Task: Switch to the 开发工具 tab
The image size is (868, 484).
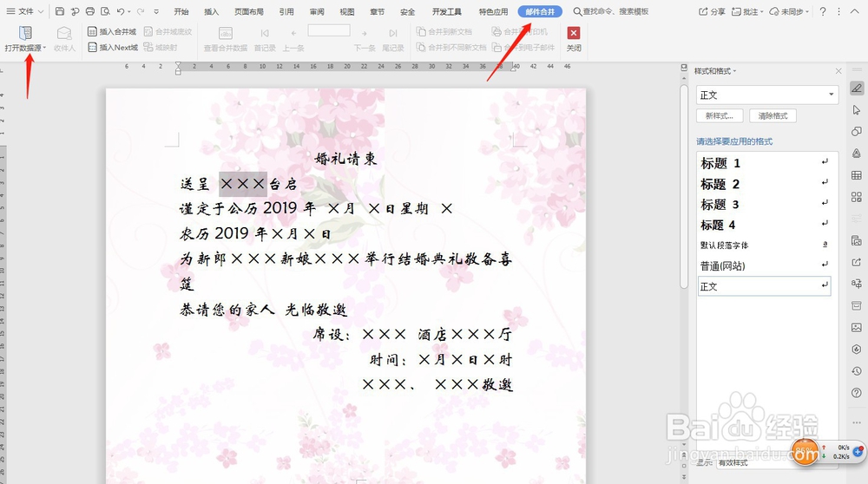Action: pos(447,11)
